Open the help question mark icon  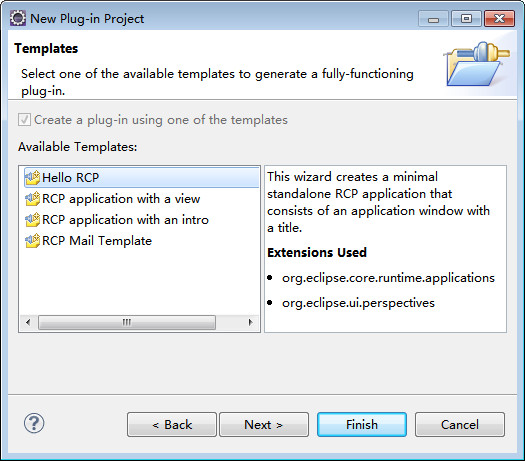coord(34,423)
